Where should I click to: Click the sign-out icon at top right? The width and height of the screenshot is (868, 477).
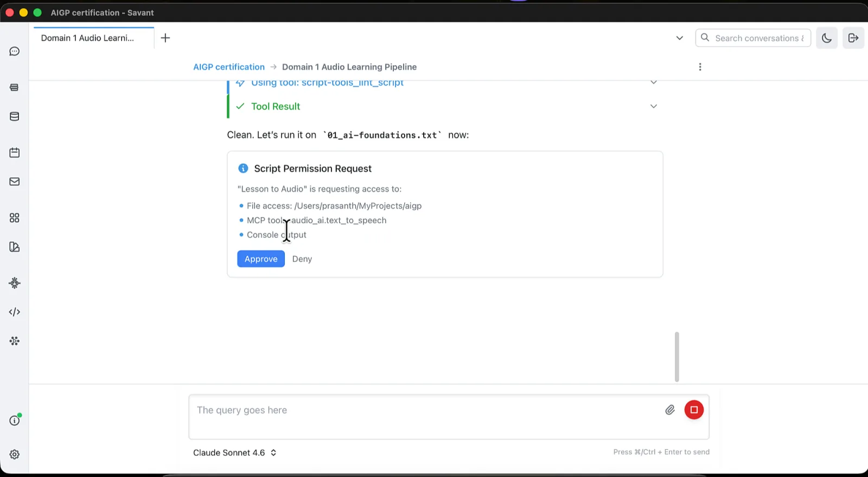click(x=853, y=38)
